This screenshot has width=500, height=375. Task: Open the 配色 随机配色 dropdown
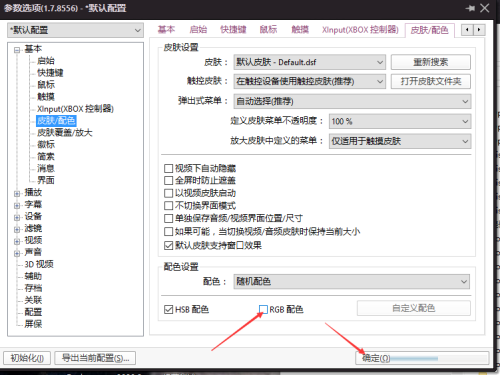coord(352,282)
